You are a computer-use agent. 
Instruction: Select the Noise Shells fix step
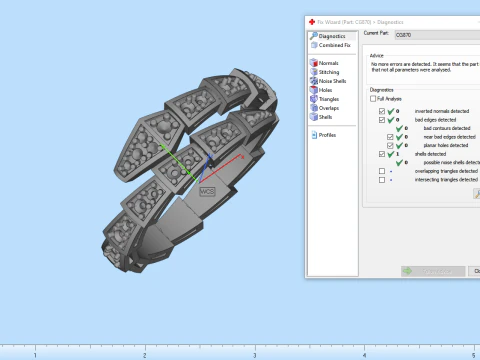pyautogui.click(x=328, y=81)
